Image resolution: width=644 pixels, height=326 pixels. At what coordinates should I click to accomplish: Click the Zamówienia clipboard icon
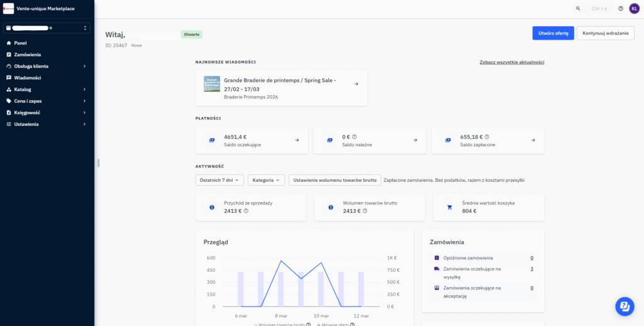(9, 54)
